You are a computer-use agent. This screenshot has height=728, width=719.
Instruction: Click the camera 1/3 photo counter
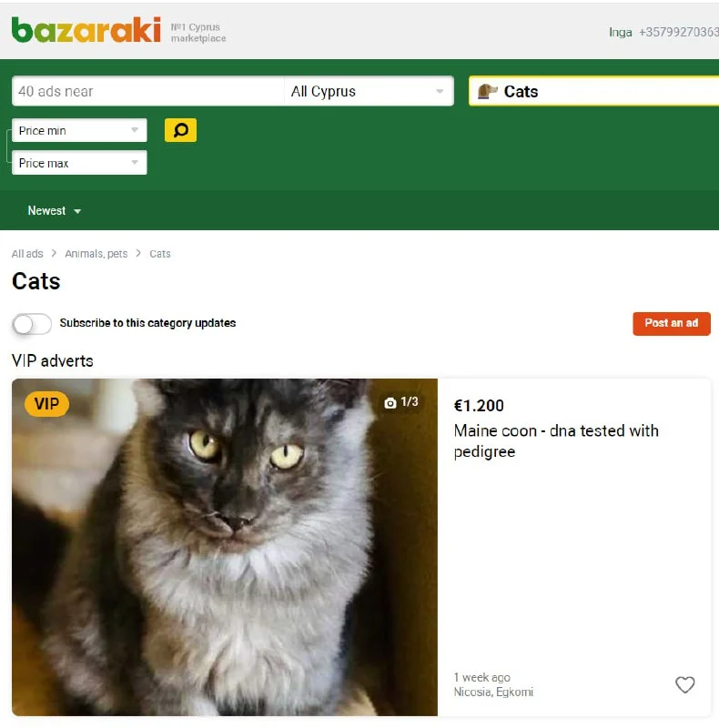[401, 402]
